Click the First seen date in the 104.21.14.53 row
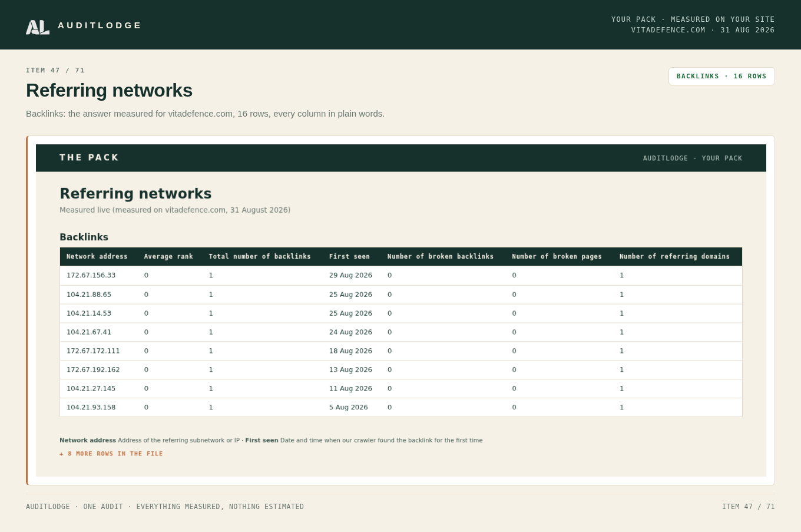 tap(350, 313)
